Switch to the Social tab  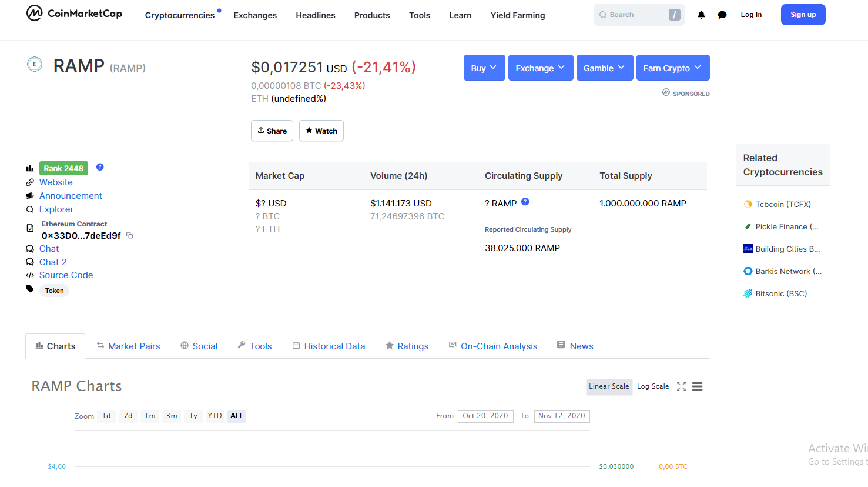(x=199, y=346)
